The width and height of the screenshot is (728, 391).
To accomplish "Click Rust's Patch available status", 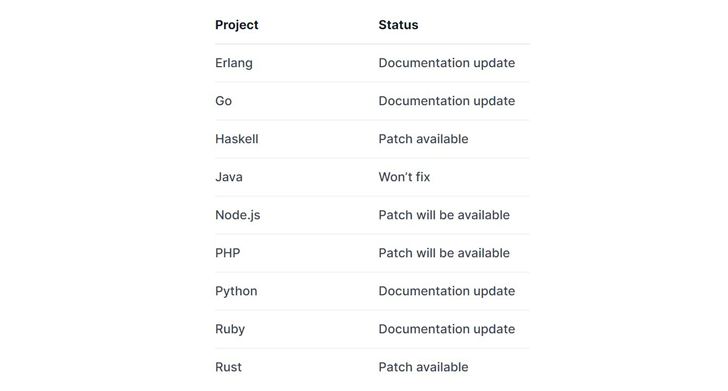I will tap(423, 367).
